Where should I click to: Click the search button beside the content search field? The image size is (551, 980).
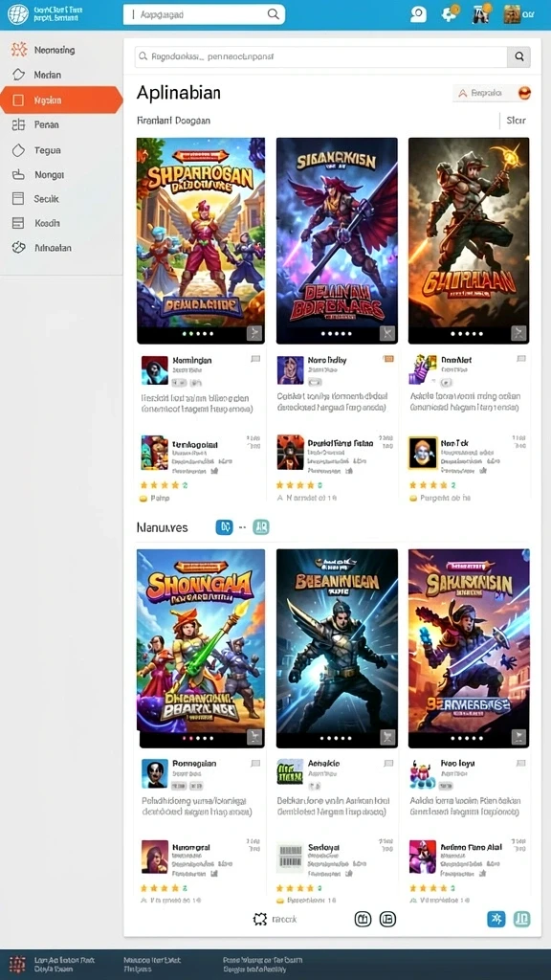(518, 56)
